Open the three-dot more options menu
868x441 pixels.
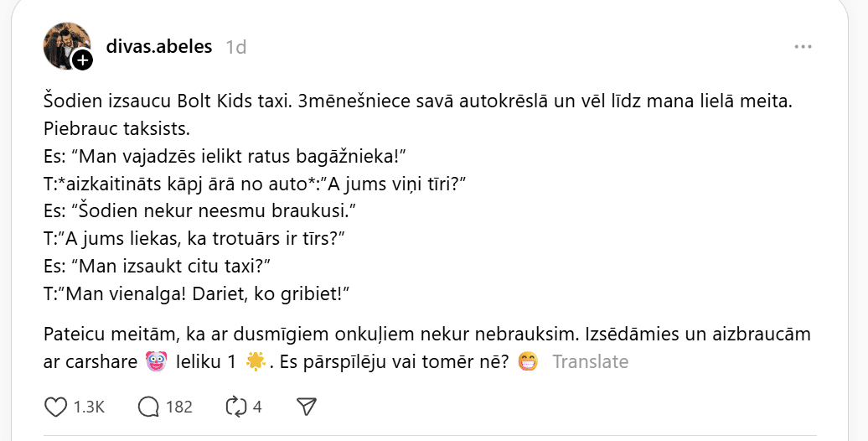pos(803,47)
